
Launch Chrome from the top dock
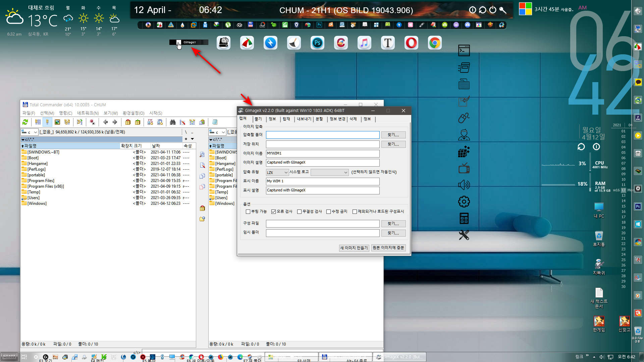pos(435,43)
